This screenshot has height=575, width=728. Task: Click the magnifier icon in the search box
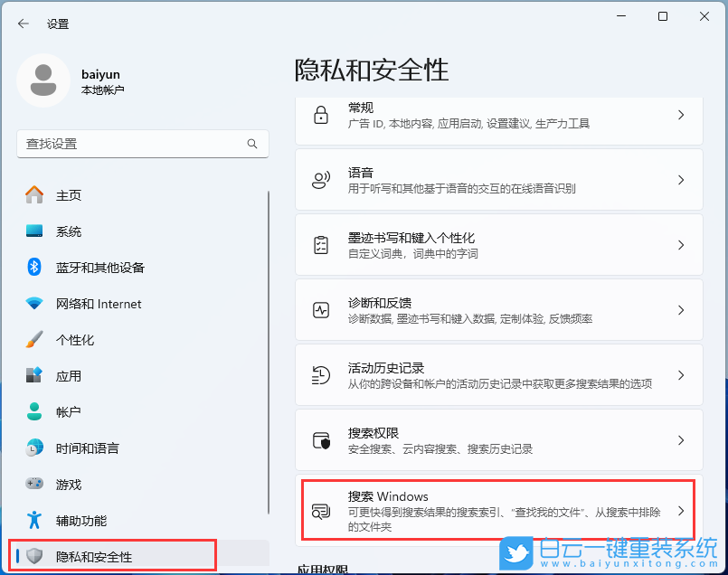pyautogui.click(x=252, y=144)
